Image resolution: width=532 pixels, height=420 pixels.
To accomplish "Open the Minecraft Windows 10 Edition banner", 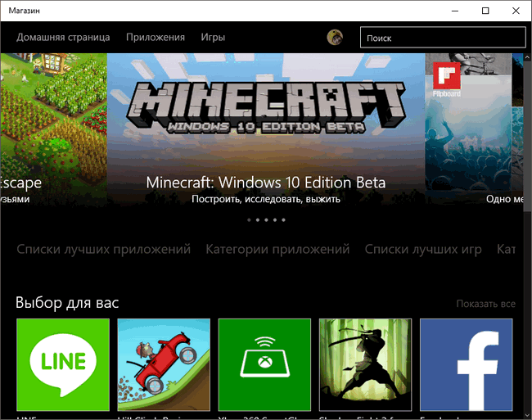I will coord(266,129).
